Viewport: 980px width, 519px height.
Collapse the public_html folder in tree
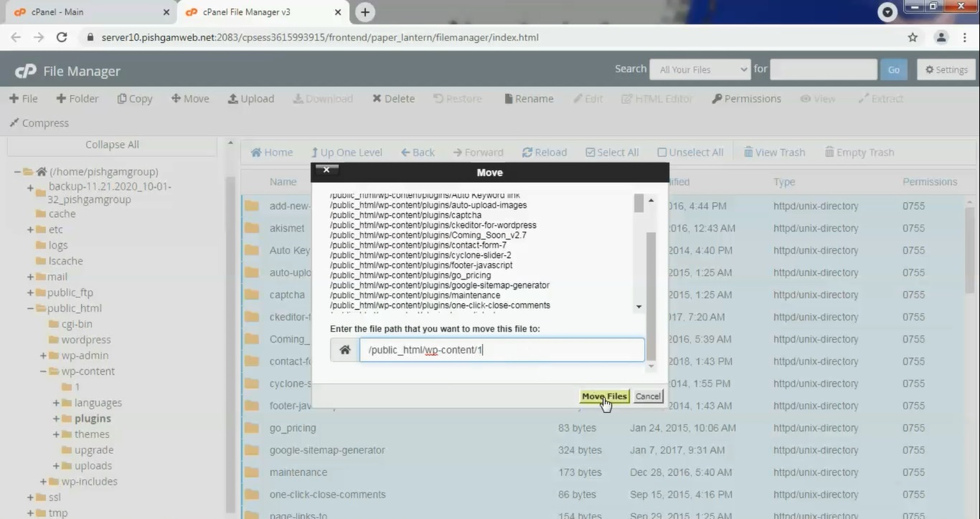coord(30,308)
